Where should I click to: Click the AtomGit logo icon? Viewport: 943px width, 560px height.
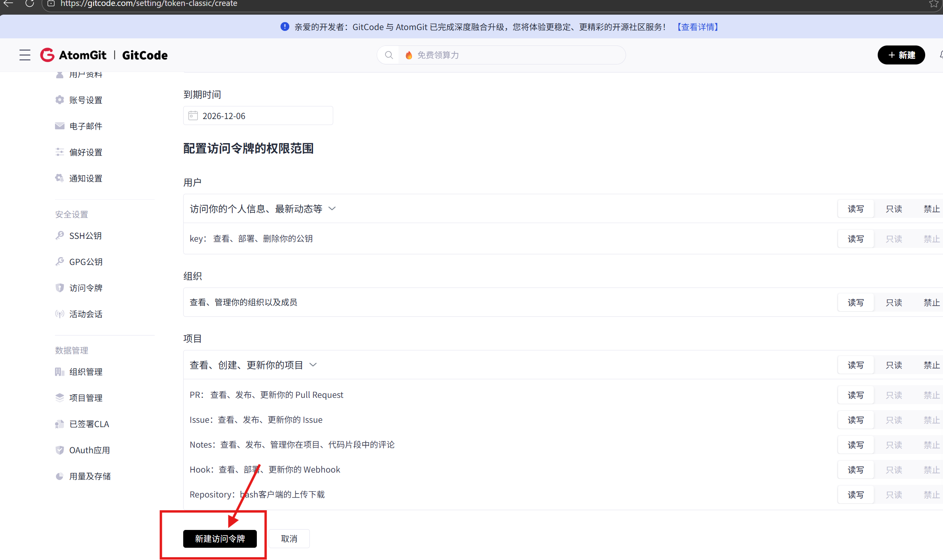pos(47,55)
